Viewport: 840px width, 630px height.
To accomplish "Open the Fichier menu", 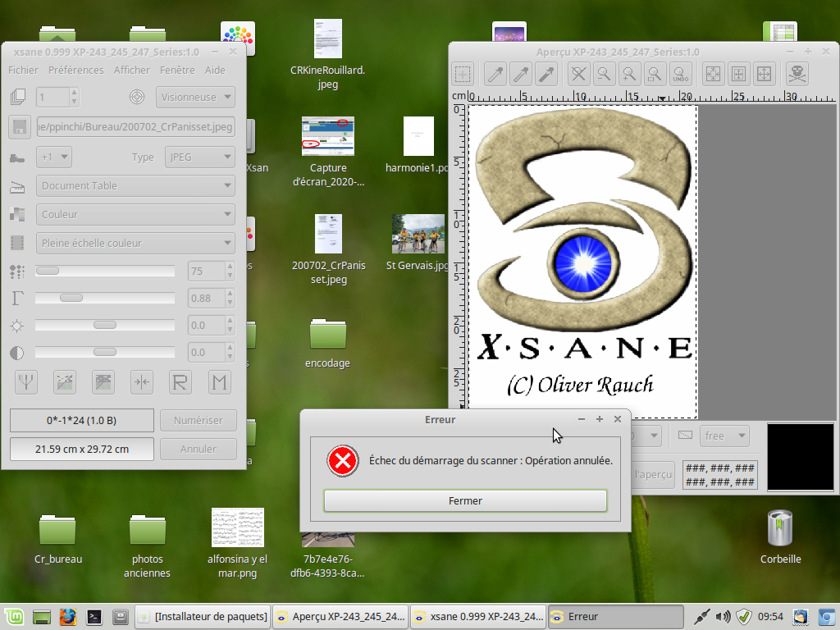I will point(24,71).
